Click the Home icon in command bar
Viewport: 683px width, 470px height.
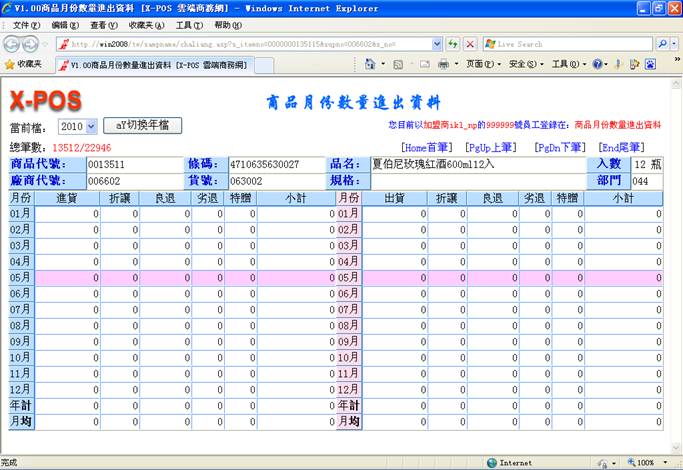point(370,64)
